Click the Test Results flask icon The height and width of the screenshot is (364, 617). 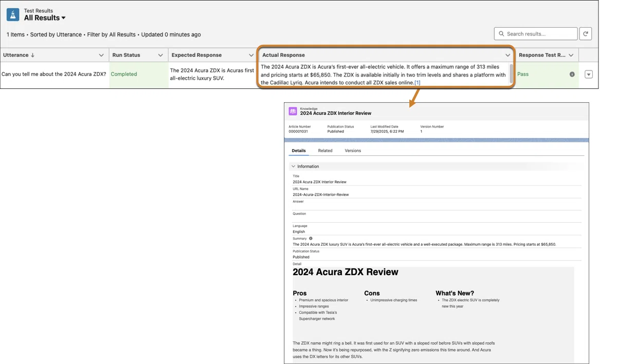coord(13,14)
